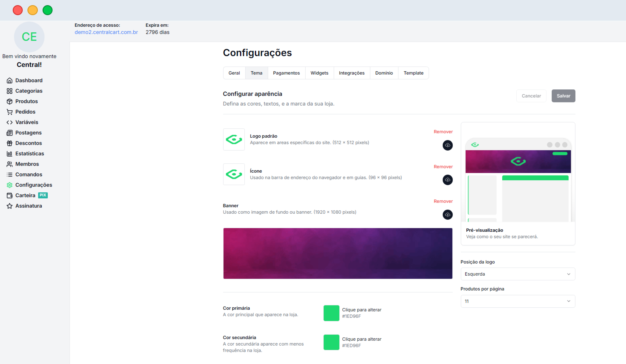This screenshot has height=364, width=626.
Task: Upload a new Ícone image
Action: click(447, 180)
